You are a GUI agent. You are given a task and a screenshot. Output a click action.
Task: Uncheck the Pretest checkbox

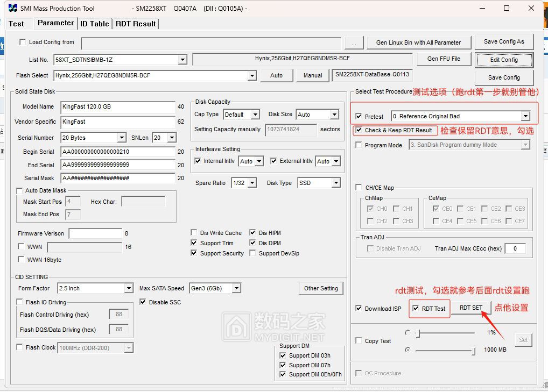[359, 116]
